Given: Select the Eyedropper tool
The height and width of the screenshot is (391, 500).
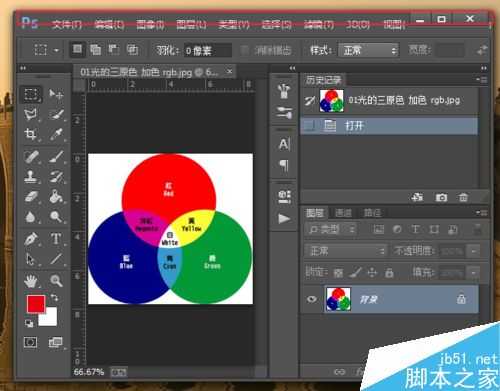Looking at the screenshot, I should coord(56,134).
